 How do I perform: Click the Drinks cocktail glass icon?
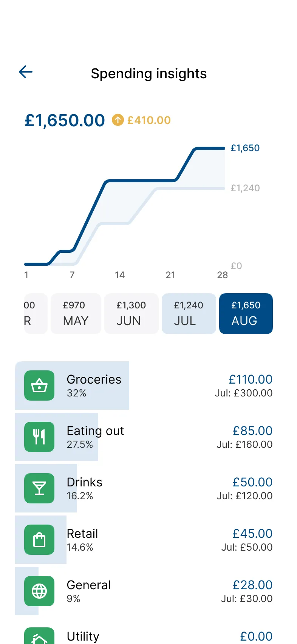click(x=39, y=488)
